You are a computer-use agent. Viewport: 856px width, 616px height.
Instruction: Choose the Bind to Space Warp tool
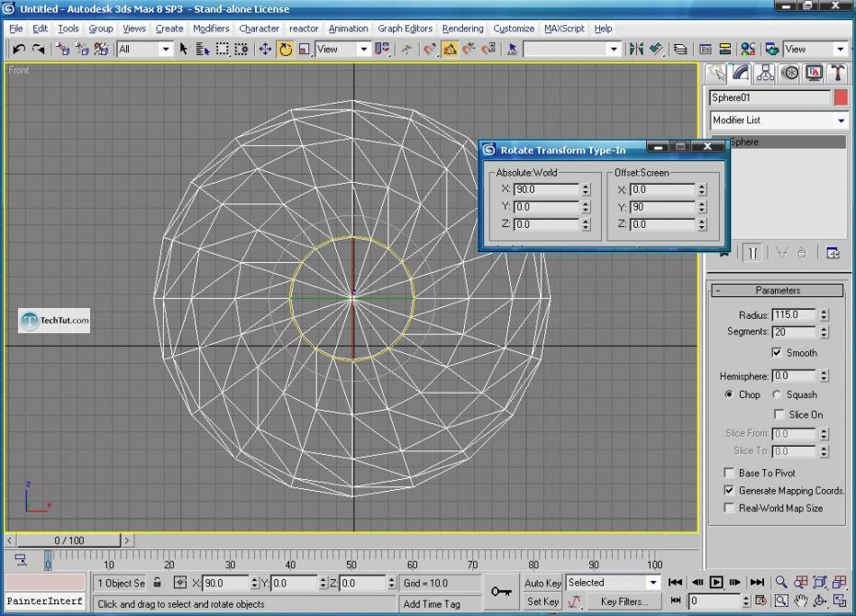(101, 50)
